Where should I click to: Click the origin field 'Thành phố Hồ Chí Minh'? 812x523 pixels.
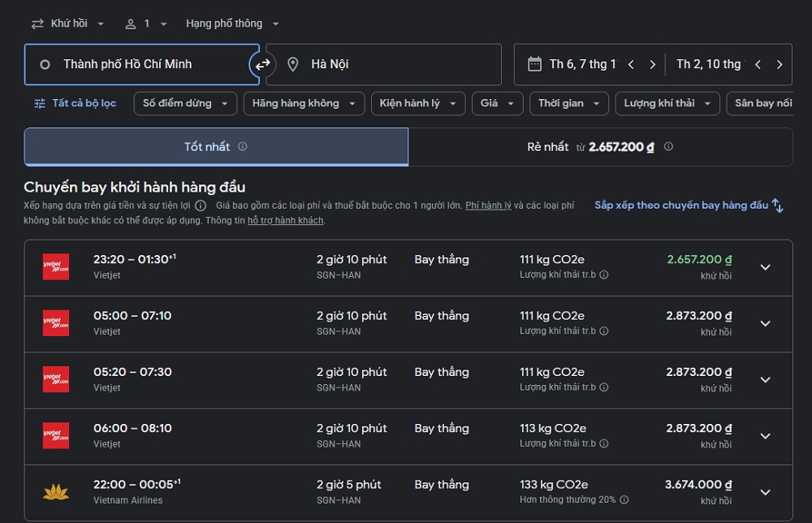(141, 64)
